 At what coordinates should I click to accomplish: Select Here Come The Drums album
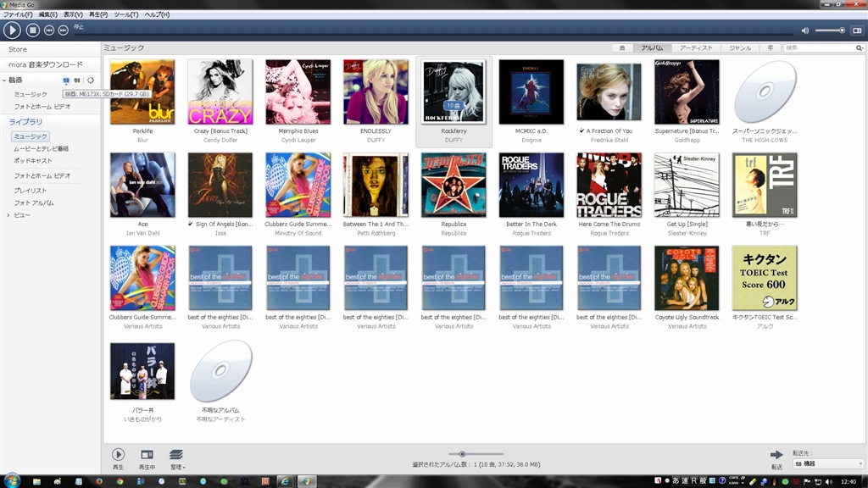(609, 185)
